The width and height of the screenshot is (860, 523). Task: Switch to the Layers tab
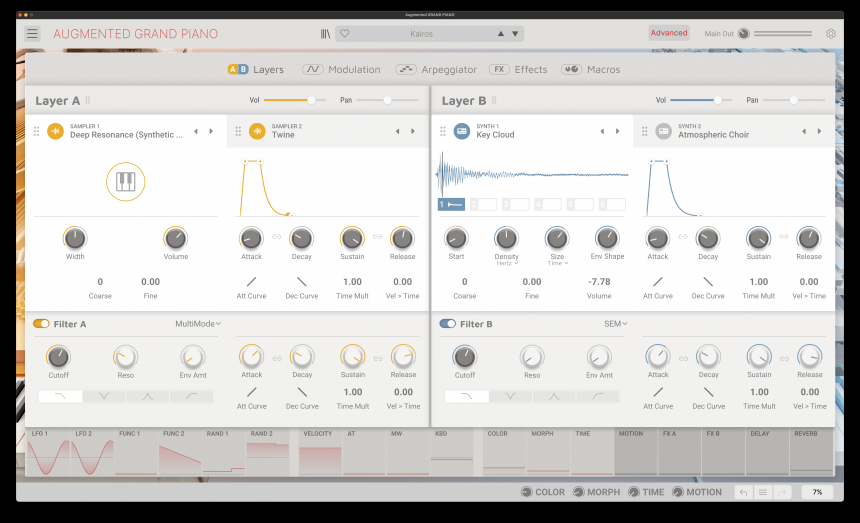pos(256,70)
